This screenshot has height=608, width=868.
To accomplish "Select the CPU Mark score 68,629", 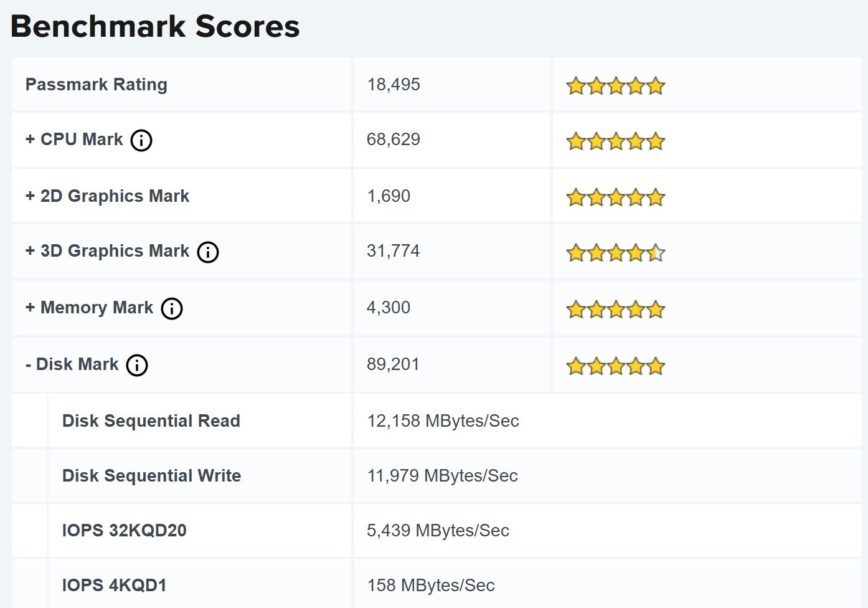I will 394,140.
